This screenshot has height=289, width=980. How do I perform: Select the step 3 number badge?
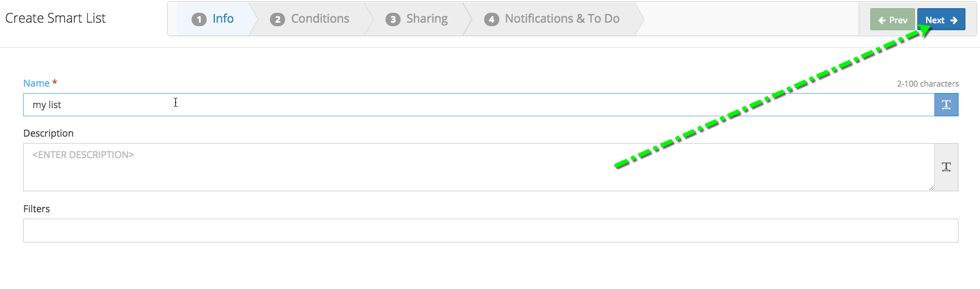point(393,19)
